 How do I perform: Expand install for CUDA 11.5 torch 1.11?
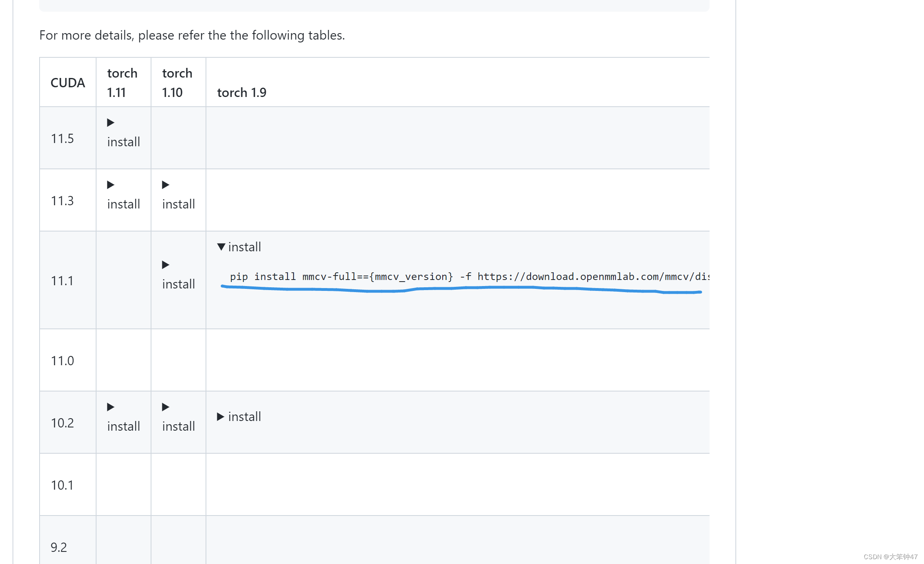[123, 133]
